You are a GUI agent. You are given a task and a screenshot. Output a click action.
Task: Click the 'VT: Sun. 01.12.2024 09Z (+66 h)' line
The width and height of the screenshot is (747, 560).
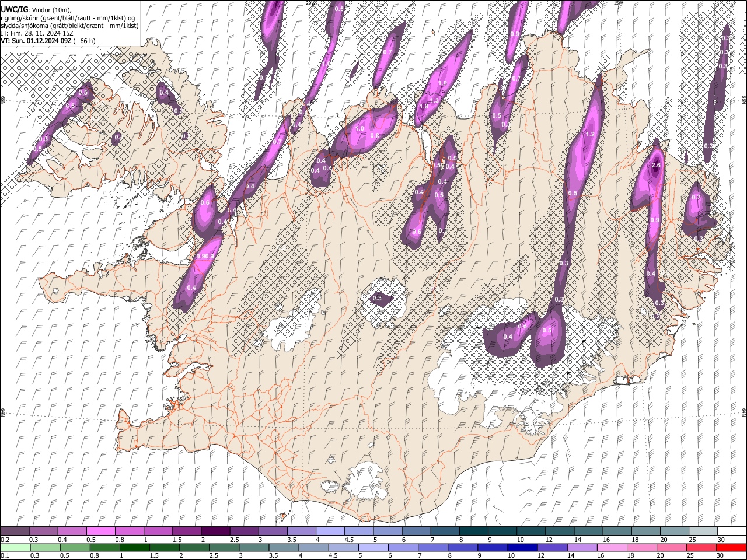pos(48,41)
